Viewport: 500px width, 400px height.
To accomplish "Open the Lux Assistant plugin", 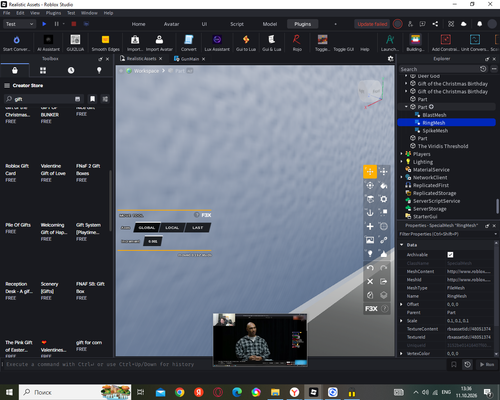I will point(217,43).
